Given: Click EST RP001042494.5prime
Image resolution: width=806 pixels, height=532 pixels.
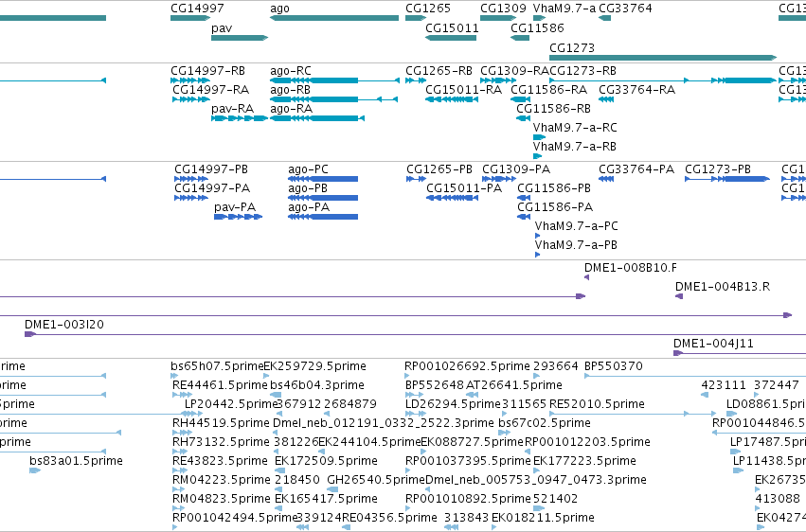Looking at the screenshot, I should [234, 518].
